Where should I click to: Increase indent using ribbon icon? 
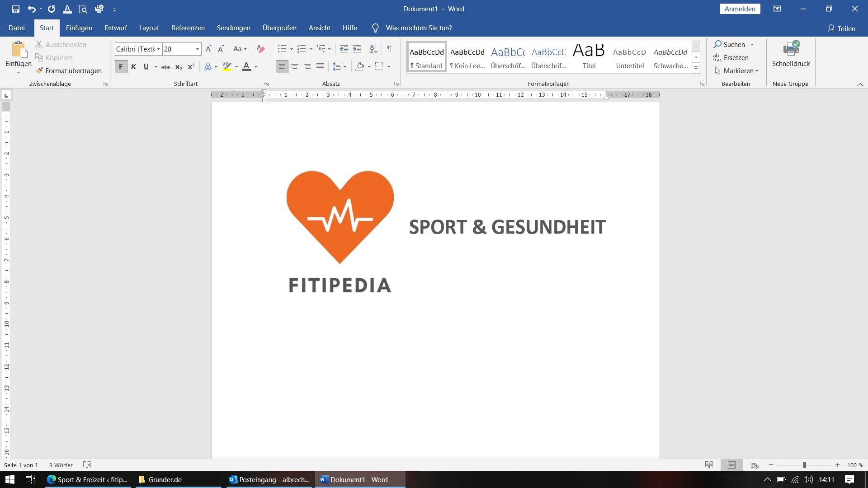tap(357, 49)
